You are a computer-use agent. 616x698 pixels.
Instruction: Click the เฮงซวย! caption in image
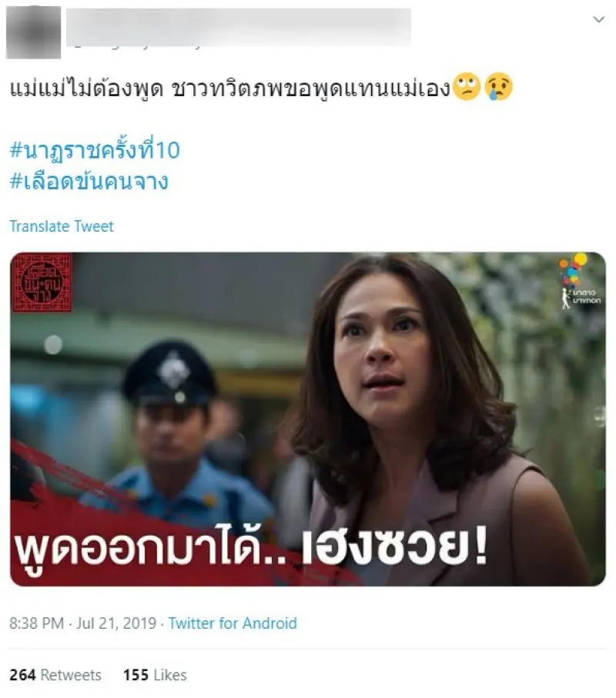pos(395,547)
